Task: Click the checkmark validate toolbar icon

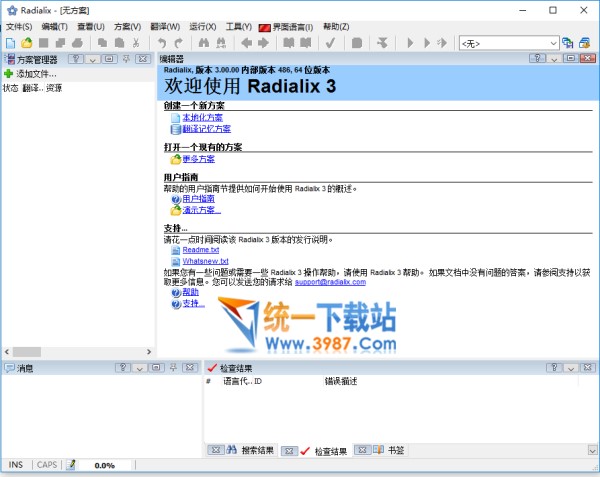Action: point(331,43)
